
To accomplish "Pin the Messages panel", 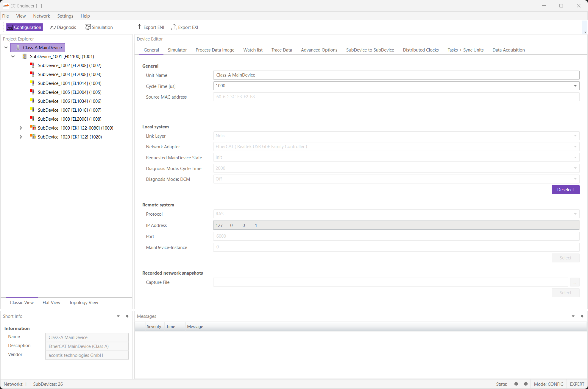I will click(x=582, y=316).
